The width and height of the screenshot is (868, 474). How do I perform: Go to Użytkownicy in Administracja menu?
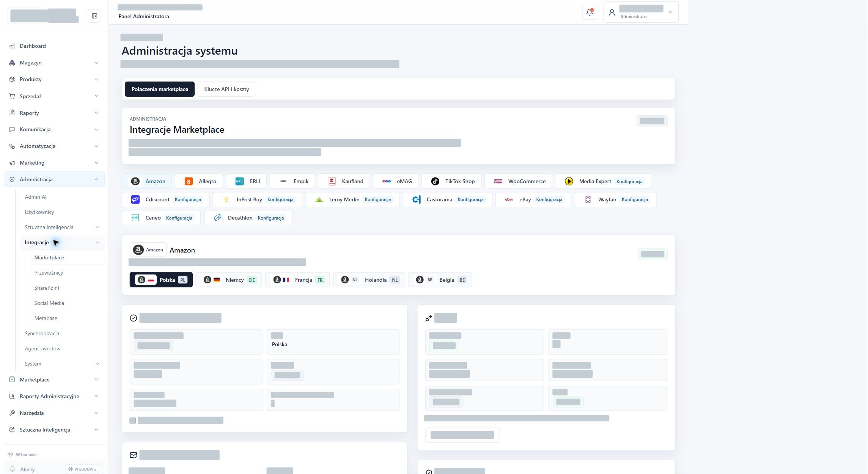(x=39, y=212)
